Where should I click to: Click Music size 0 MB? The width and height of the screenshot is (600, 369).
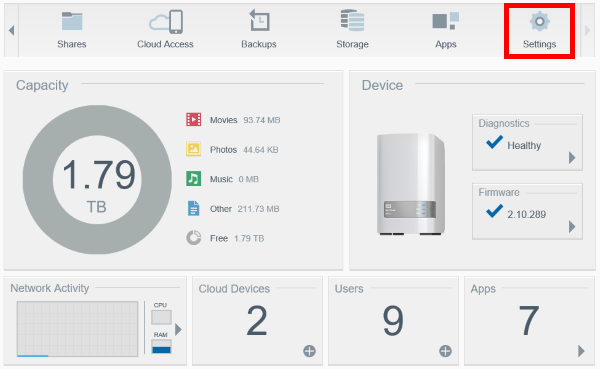tap(248, 179)
